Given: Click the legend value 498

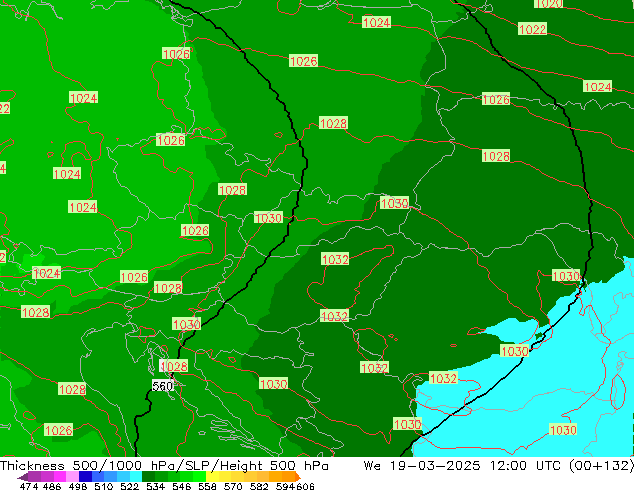Looking at the screenshot, I should 78,486.
